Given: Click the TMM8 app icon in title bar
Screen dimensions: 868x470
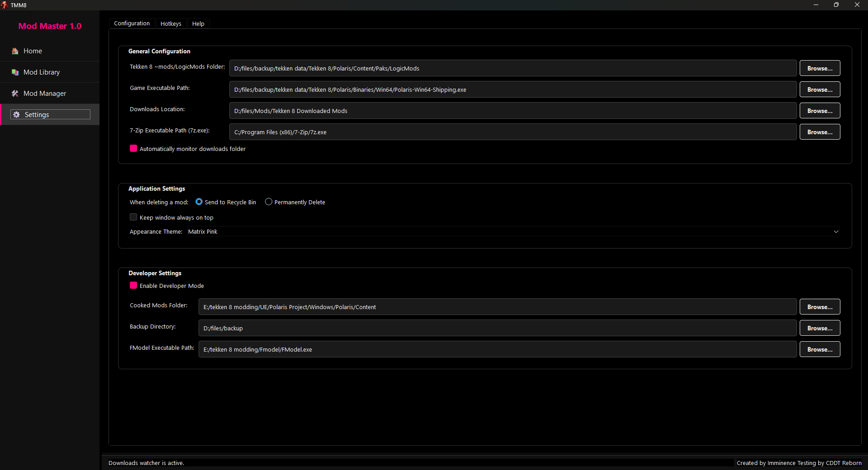Looking at the screenshot, I should click(x=5, y=5).
